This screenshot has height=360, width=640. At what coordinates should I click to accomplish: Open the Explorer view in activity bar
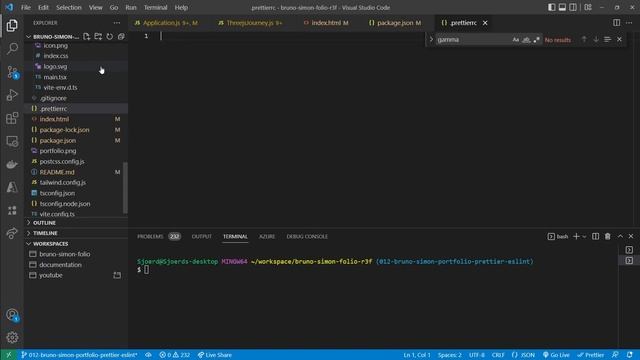tap(12, 26)
